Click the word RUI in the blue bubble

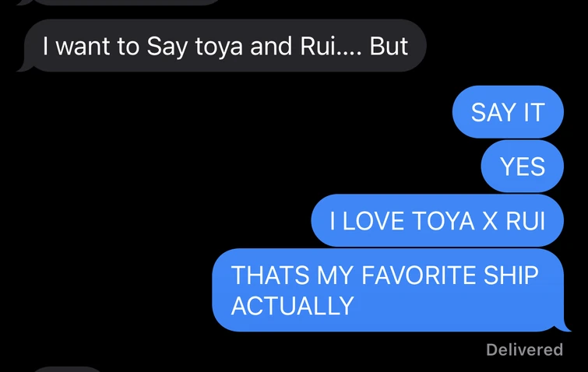[523, 221]
